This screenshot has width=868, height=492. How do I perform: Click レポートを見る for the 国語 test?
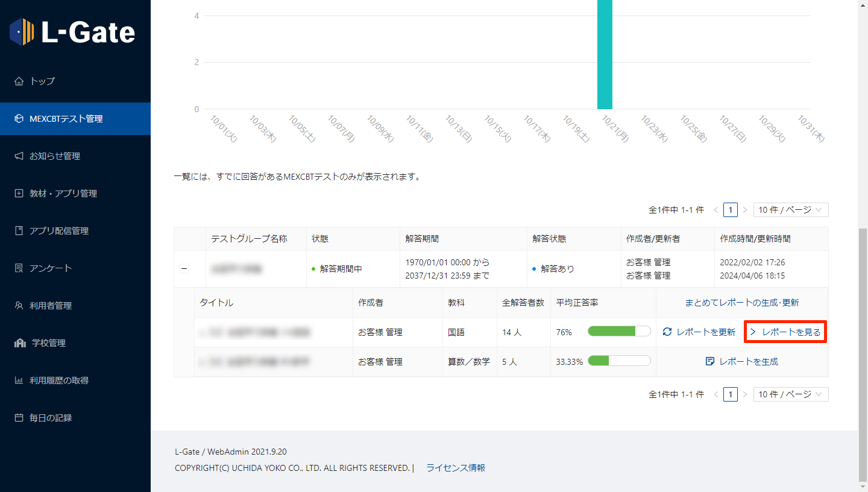pos(785,332)
